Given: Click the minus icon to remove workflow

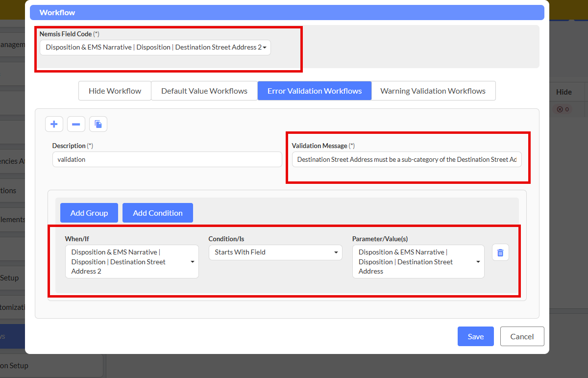Looking at the screenshot, I should [76, 124].
